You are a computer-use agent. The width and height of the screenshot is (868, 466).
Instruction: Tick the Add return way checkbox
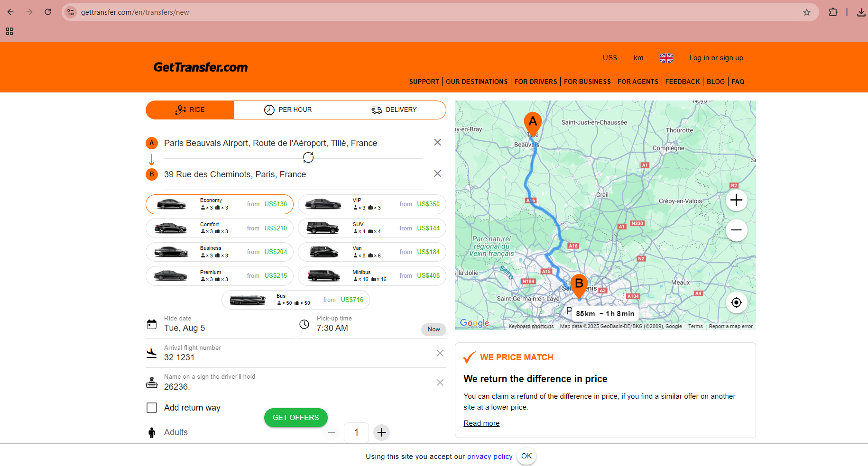pos(152,408)
